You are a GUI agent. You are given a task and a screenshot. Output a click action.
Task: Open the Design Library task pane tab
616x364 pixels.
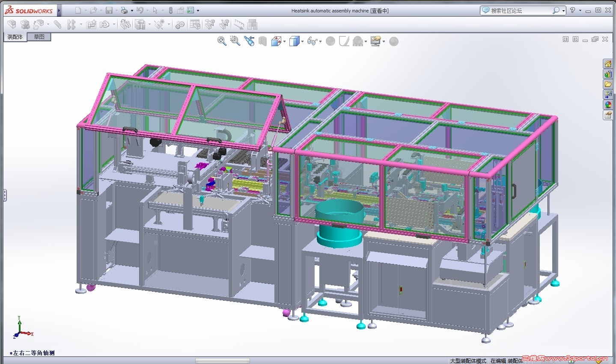(608, 74)
